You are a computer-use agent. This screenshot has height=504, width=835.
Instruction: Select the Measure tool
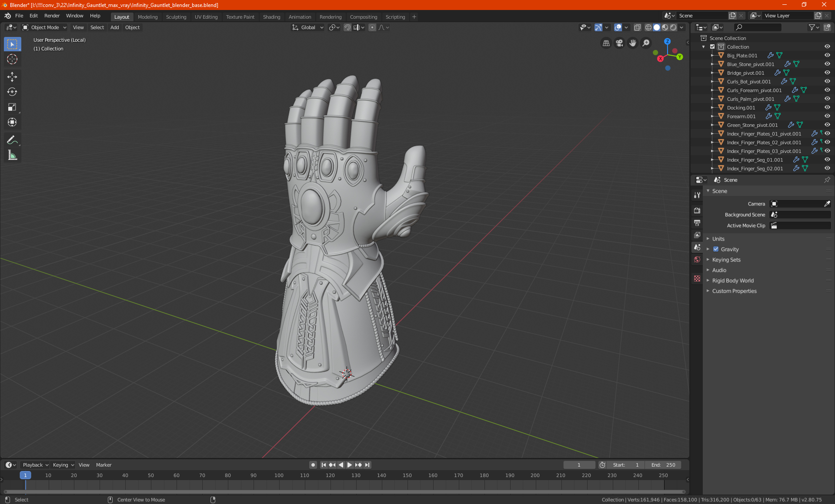tap(12, 155)
